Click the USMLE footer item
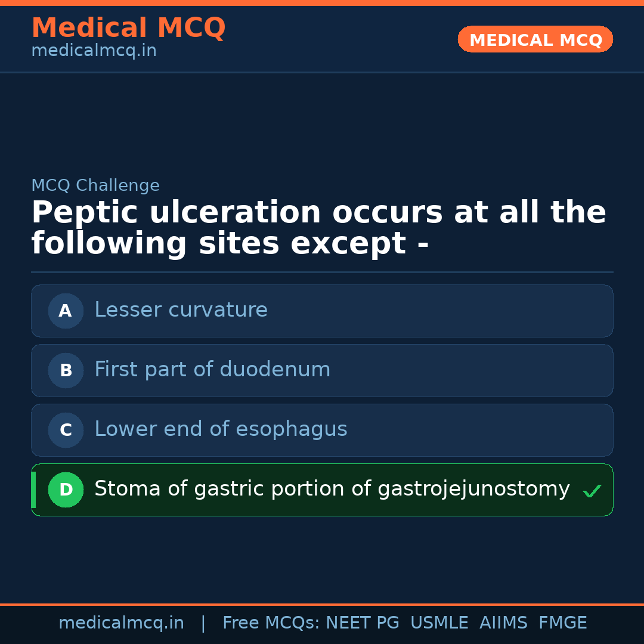This screenshot has width=644, height=644. tap(439, 623)
